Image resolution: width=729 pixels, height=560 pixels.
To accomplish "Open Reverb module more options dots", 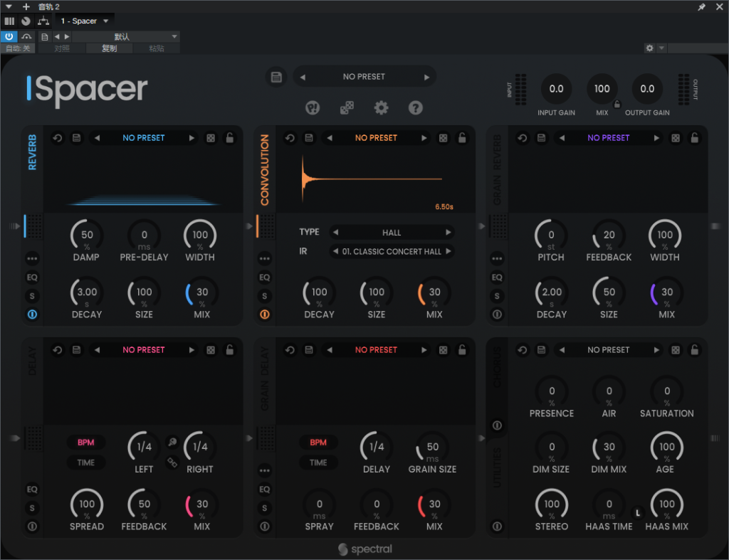I will [x=32, y=258].
